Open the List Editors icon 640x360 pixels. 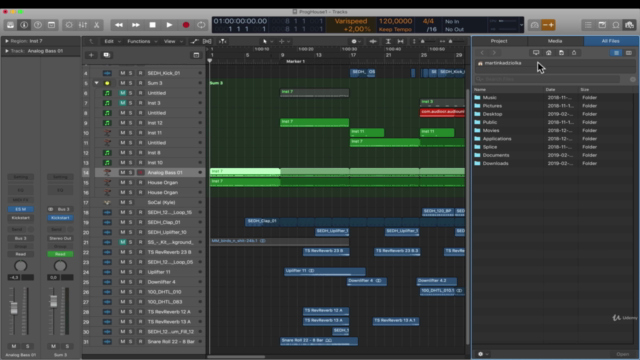(x=588, y=25)
